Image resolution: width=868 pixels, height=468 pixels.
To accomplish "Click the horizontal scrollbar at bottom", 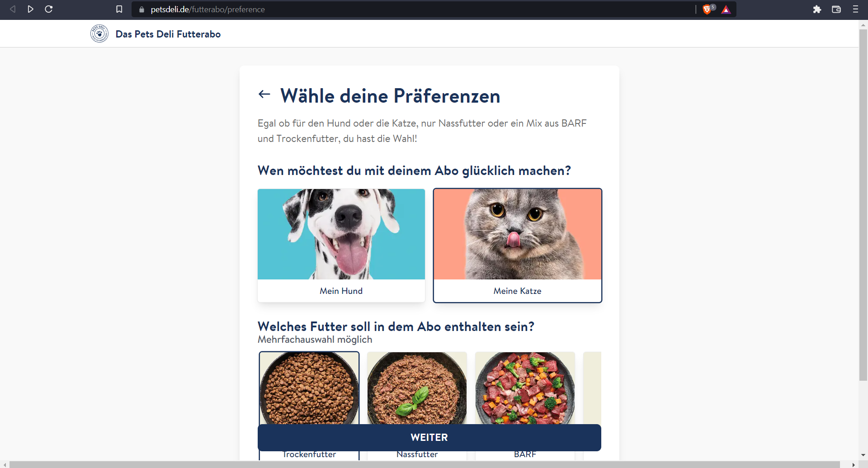I will 425,464.
